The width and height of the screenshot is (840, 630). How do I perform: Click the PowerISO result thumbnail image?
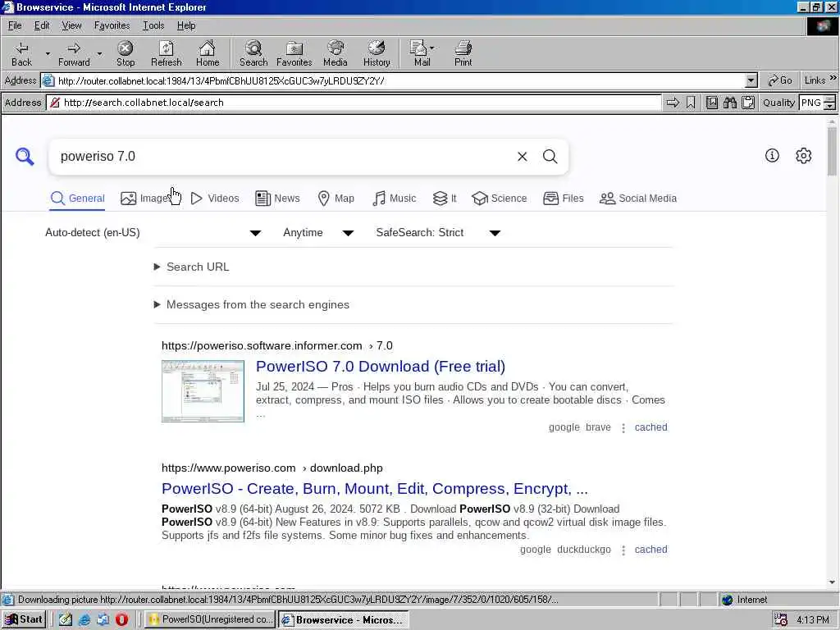click(203, 391)
